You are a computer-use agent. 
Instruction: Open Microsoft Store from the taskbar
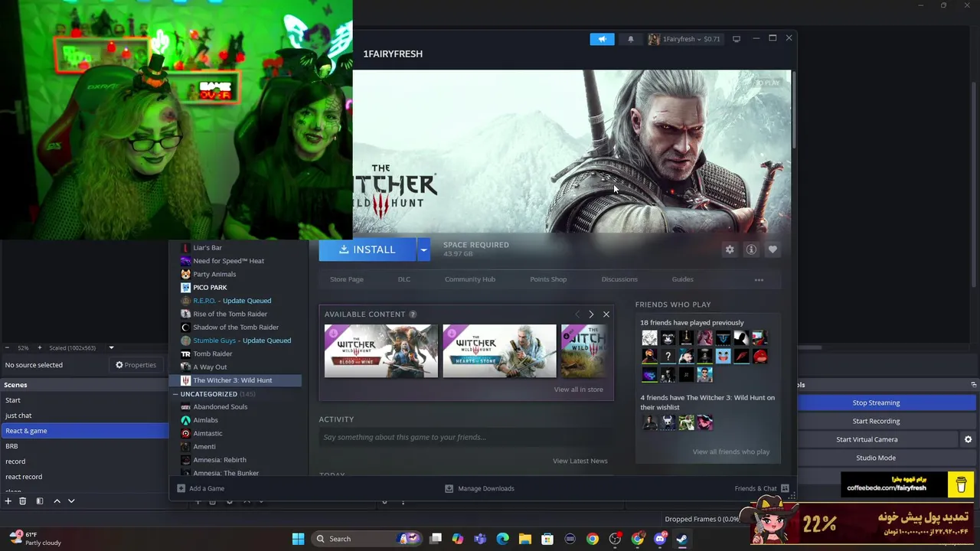[x=547, y=539]
